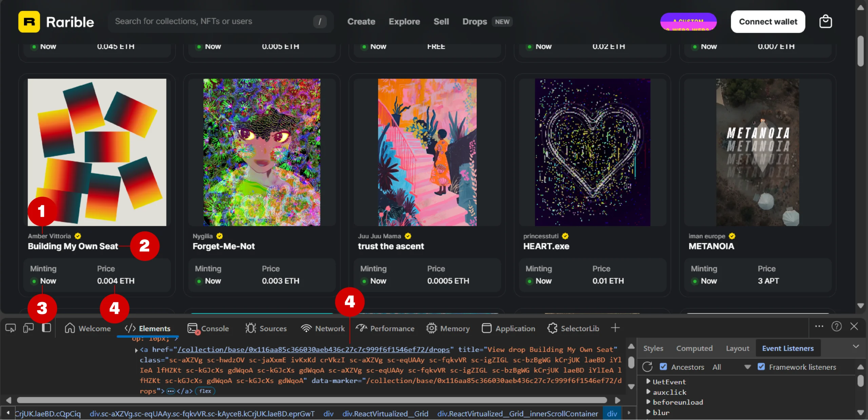The width and height of the screenshot is (868, 420).
Task: Open the Drops NEW nav link
Action: pyautogui.click(x=487, y=22)
